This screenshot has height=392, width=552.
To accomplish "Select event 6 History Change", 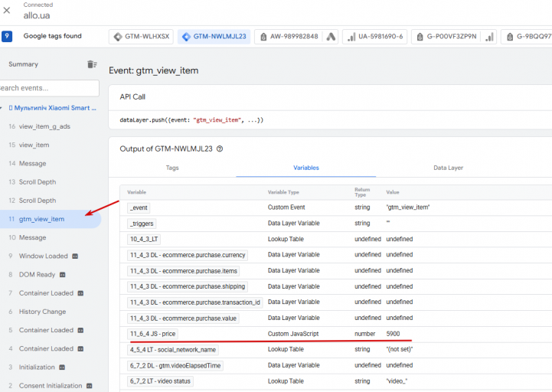I will [x=51, y=312].
